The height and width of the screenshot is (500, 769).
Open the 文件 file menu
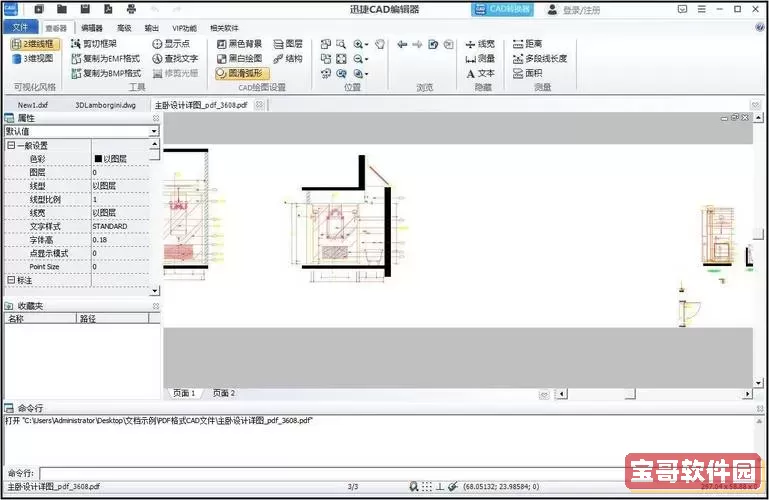click(20, 27)
